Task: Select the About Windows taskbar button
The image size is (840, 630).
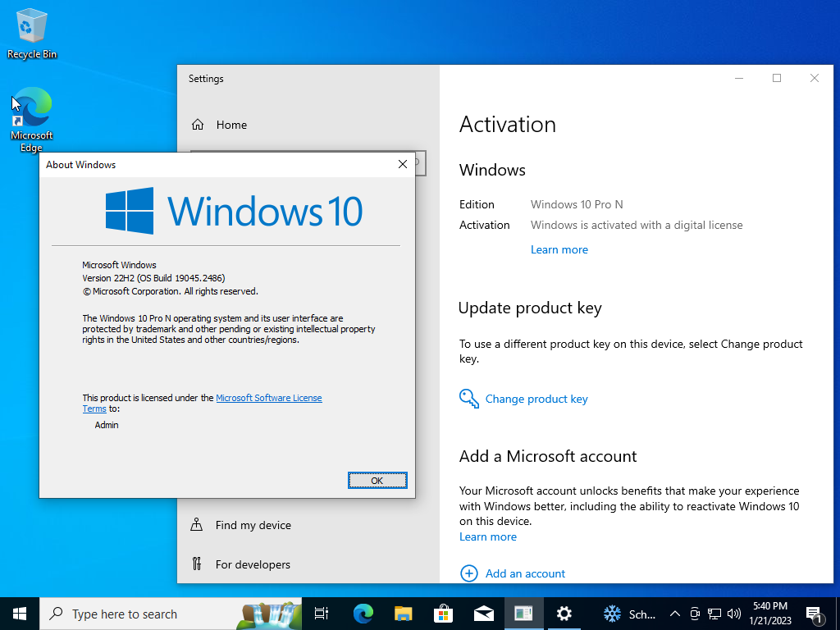Action: (x=524, y=614)
